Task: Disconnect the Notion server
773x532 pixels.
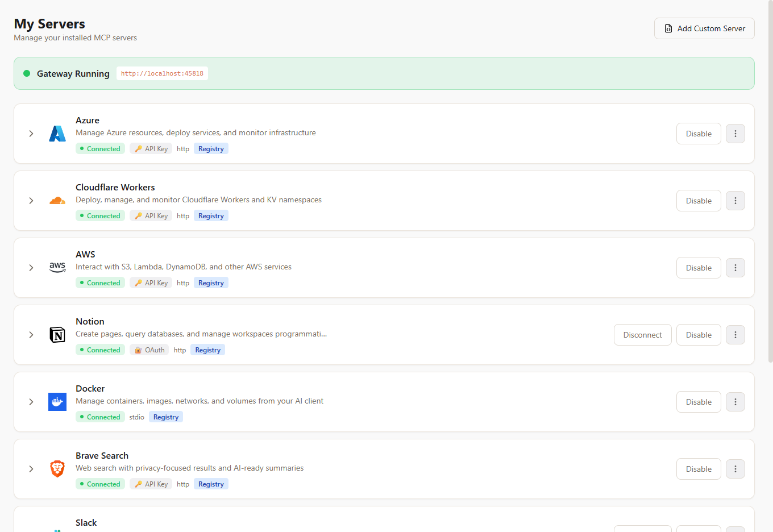Action: (642, 335)
